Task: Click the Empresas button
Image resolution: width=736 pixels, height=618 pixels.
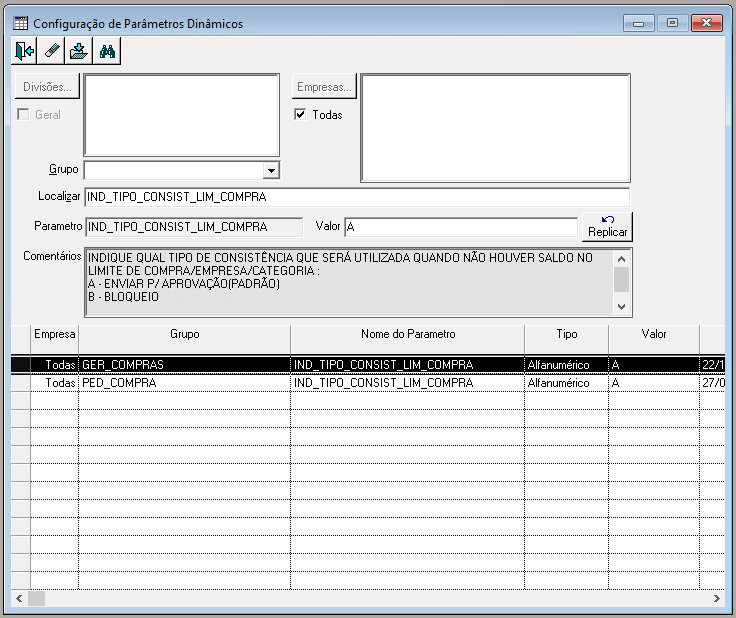Action: click(x=324, y=86)
